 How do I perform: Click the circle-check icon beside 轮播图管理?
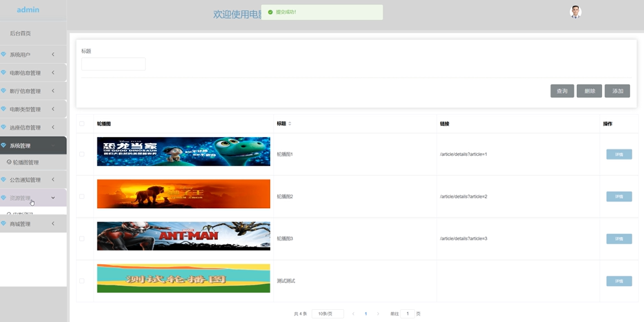coord(9,162)
